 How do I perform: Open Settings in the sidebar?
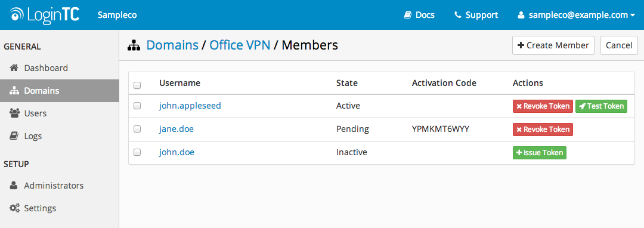pyautogui.click(x=60, y=208)
